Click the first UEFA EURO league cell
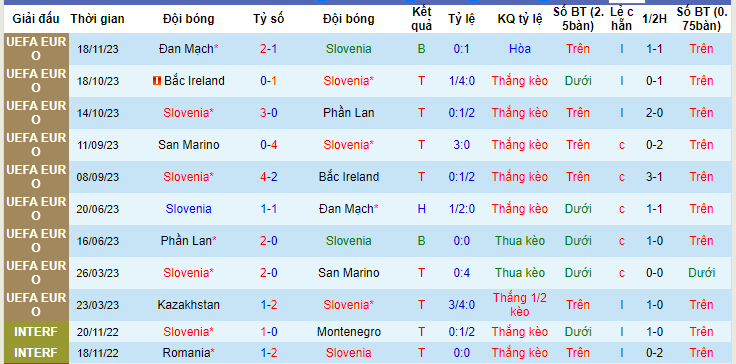Screen dimensions: 736x364 click(x=36, y=49)
